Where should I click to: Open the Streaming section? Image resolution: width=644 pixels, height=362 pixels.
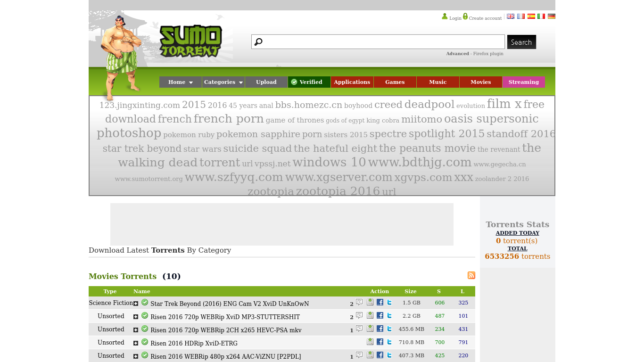click(x=524, y=82)
